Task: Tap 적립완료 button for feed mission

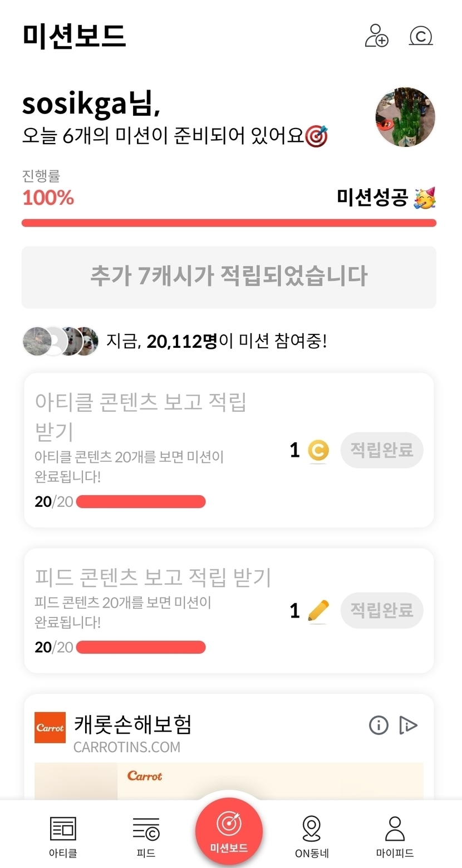Action: [382, 610]
